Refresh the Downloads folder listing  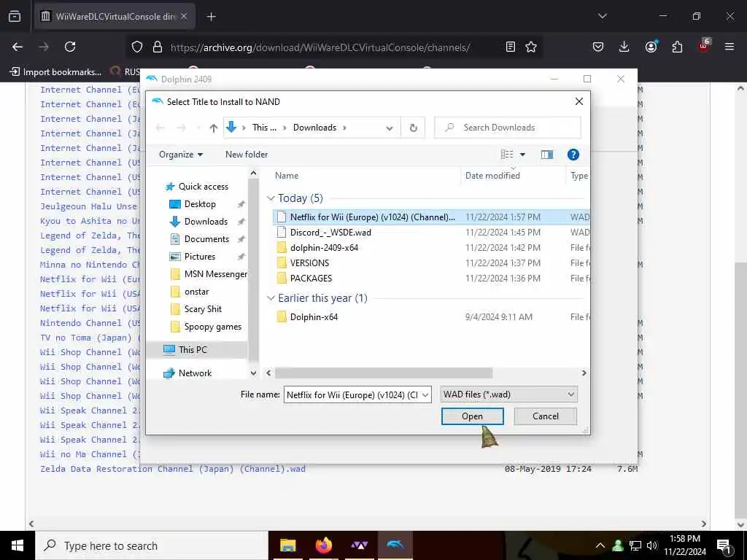(413, 128)
